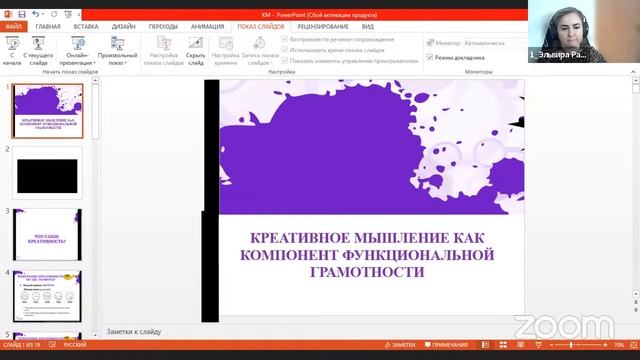The height and width of the screenshot is (360, 640).
Task: Open the ФАЙЛ tab
Action: click(13, 27)
